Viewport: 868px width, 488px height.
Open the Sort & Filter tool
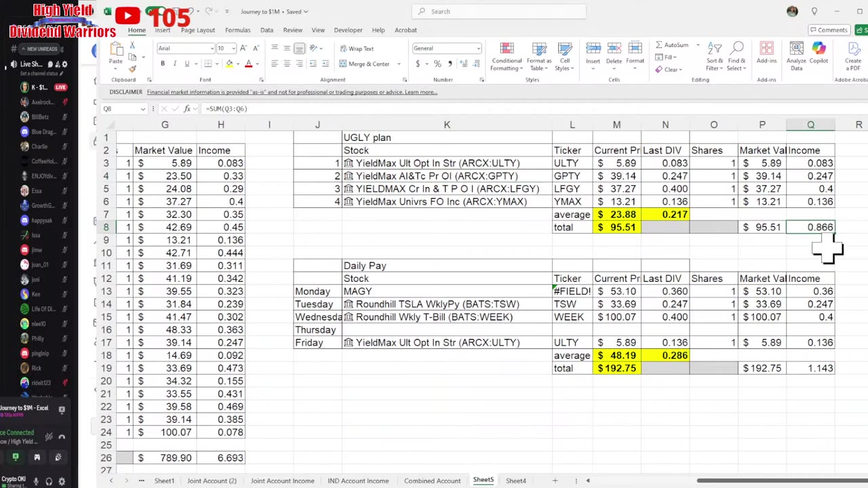715,56
